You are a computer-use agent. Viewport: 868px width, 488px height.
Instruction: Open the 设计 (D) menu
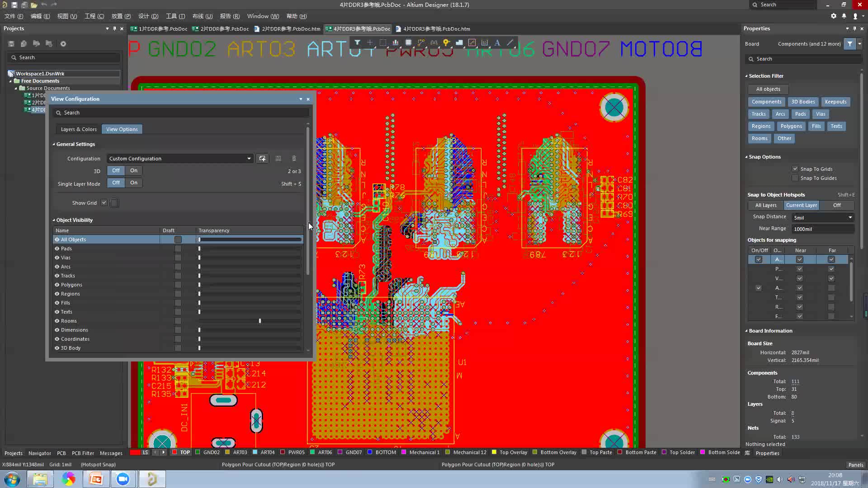coord(148,16)
